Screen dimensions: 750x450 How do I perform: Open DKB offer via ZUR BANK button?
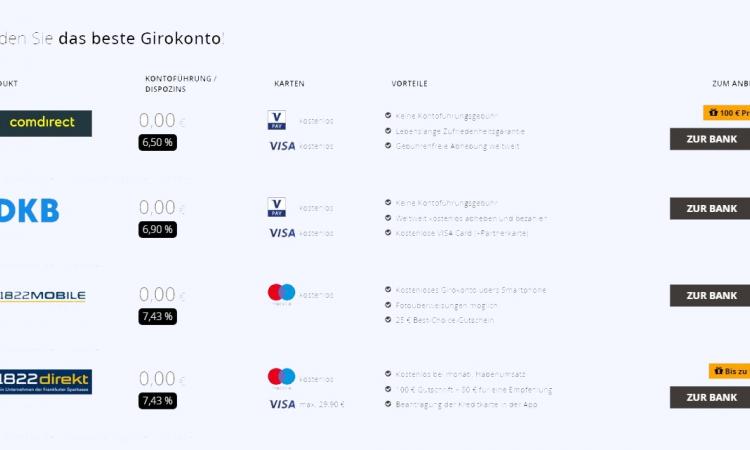(x=710, y=209)
